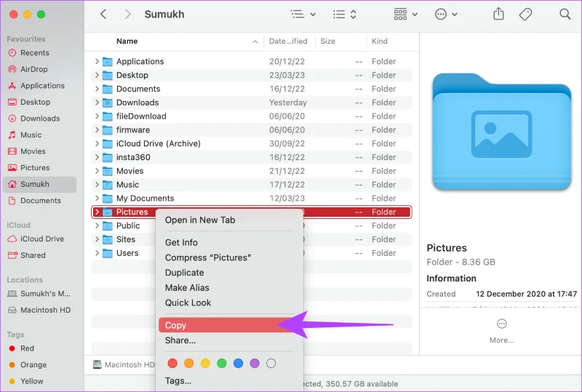
Task: Apply the purple tag color dot
Action: click(x=255, y=364)
